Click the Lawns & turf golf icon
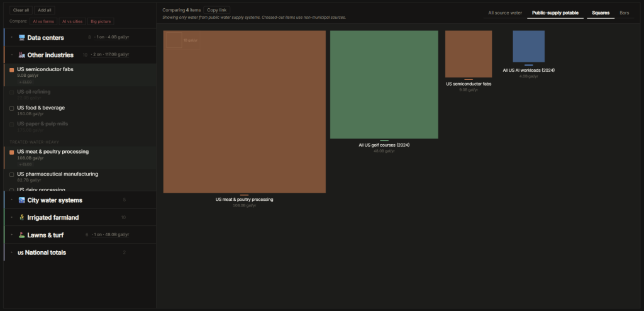The image size is (644, 311). [21, 235]
